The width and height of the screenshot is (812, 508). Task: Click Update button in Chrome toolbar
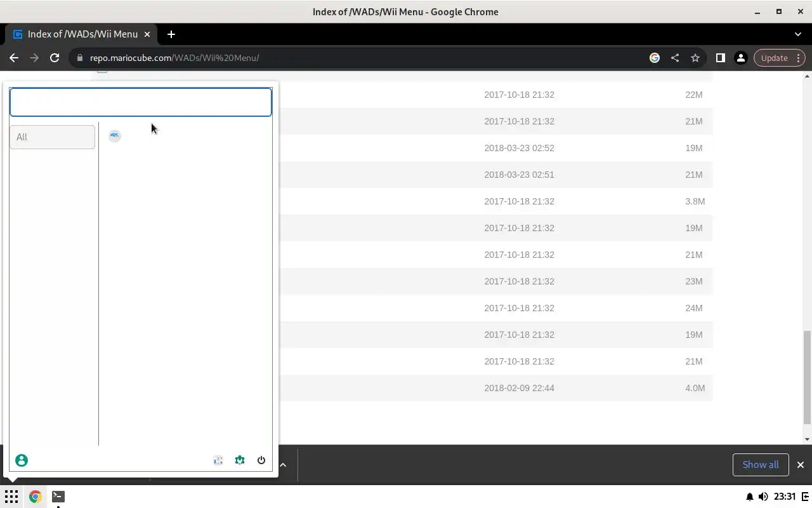780,58
